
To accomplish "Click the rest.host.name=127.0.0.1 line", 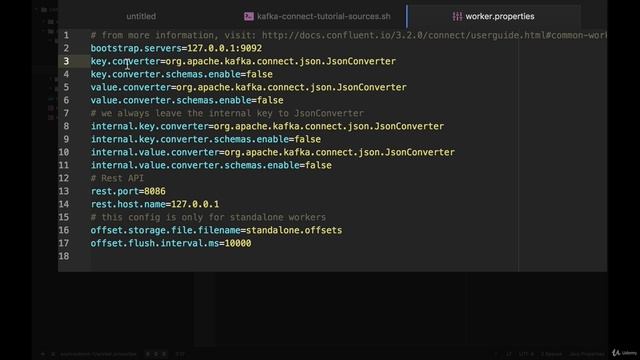I will pyautogui.click(x=155, y=204).
